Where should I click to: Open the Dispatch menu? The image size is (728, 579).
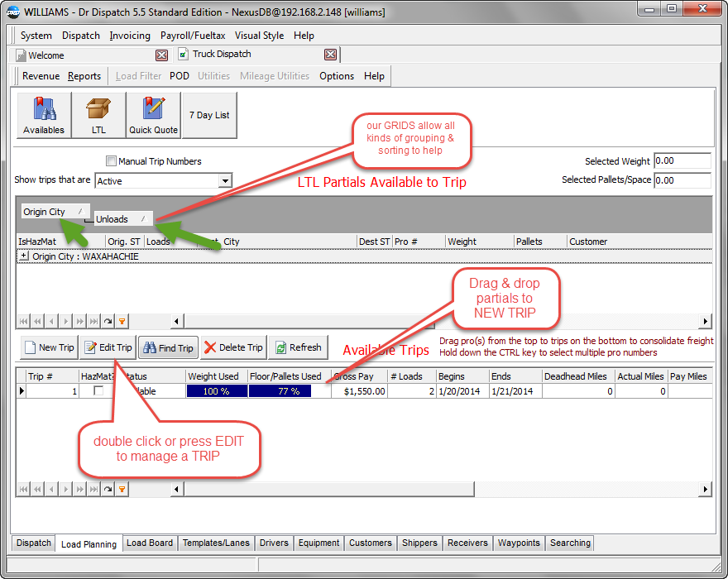(x=81, y=36)
